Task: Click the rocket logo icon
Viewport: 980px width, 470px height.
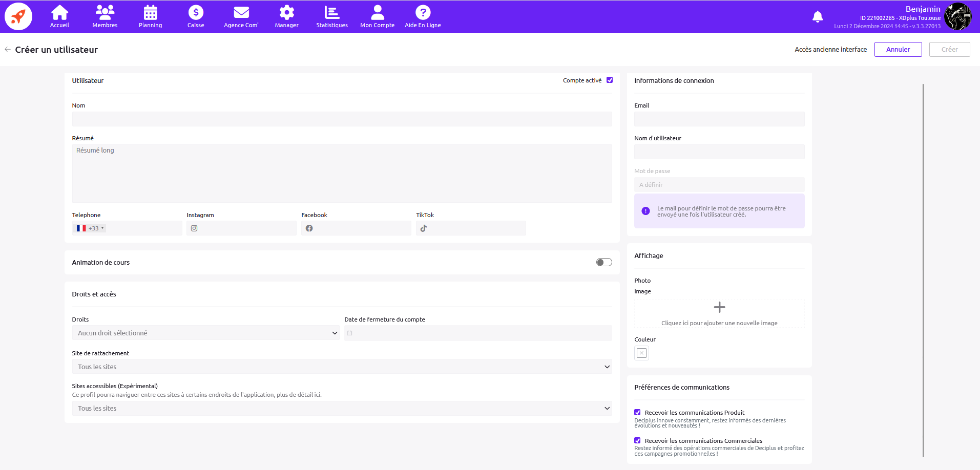Action: click(18, 16)
